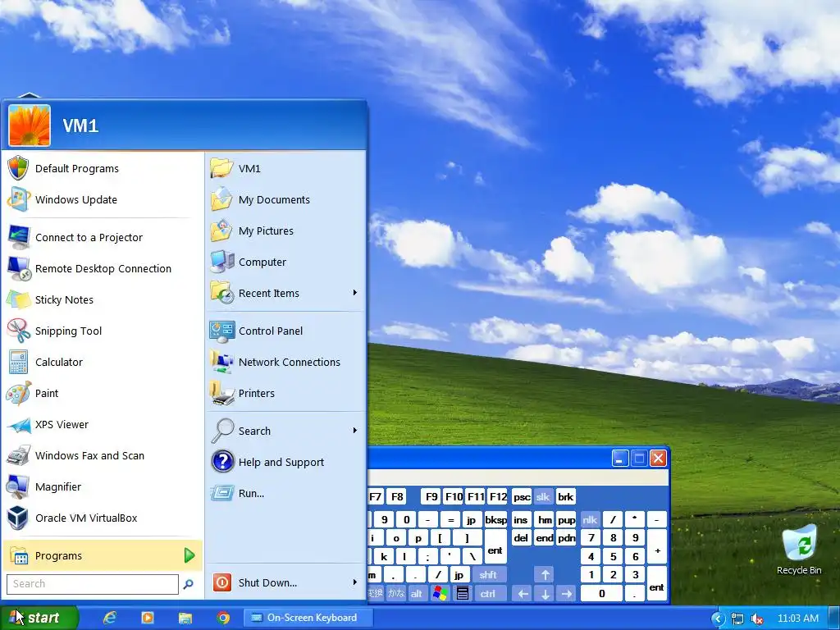Click the down arrow key
This screenshot has height=630, width=840.
(545, 594)
